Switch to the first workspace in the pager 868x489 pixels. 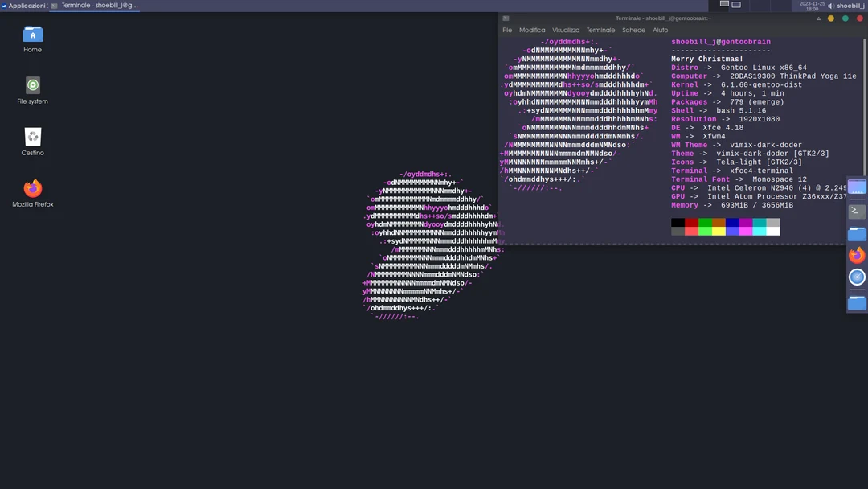pyautogui.click(x=723, y=5)
